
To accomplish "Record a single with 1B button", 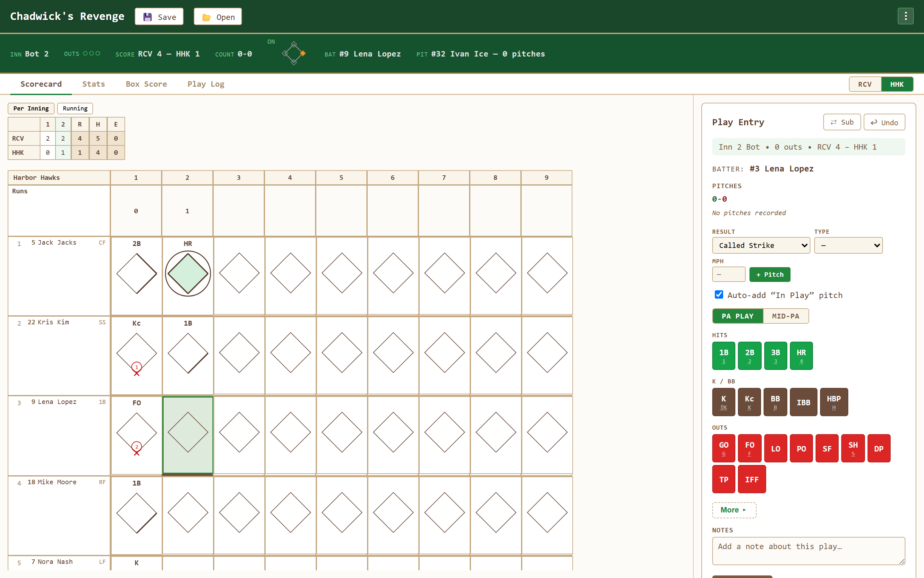I will point(723,355).
